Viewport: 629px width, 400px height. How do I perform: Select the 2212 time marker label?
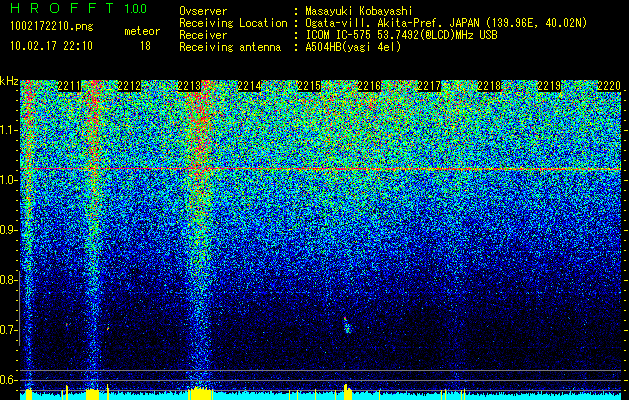coord(129,86)
